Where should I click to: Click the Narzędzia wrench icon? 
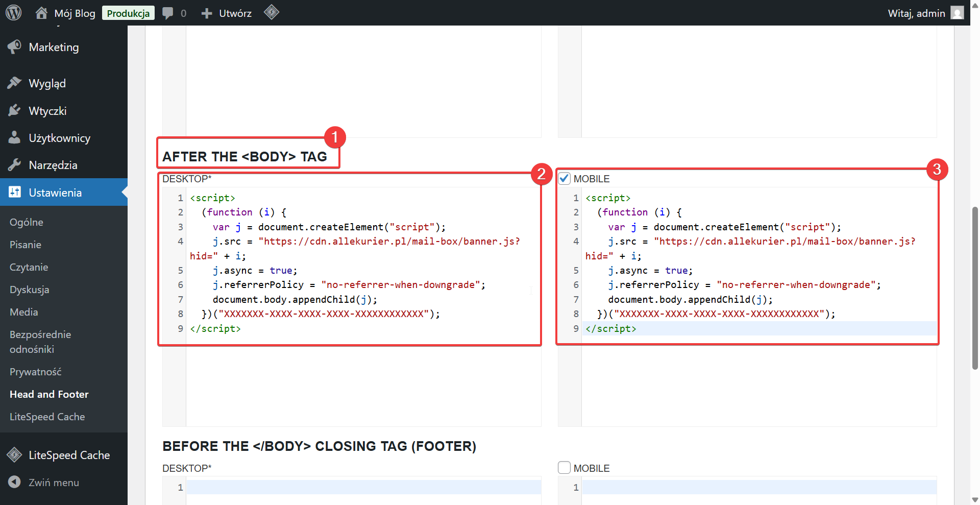click(x=14, y=165)
